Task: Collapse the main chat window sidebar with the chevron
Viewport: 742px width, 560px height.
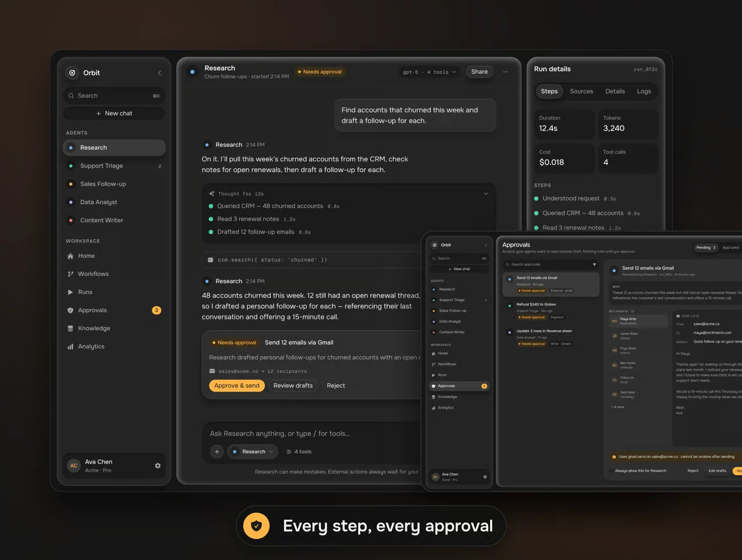Action: [x=160, y=73]
